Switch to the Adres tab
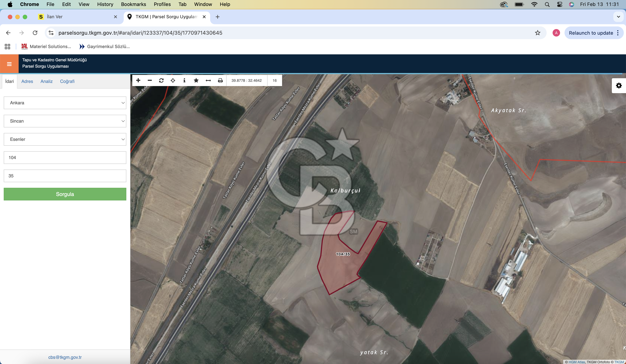Screen dimensions: 626x364 [27, 81]
